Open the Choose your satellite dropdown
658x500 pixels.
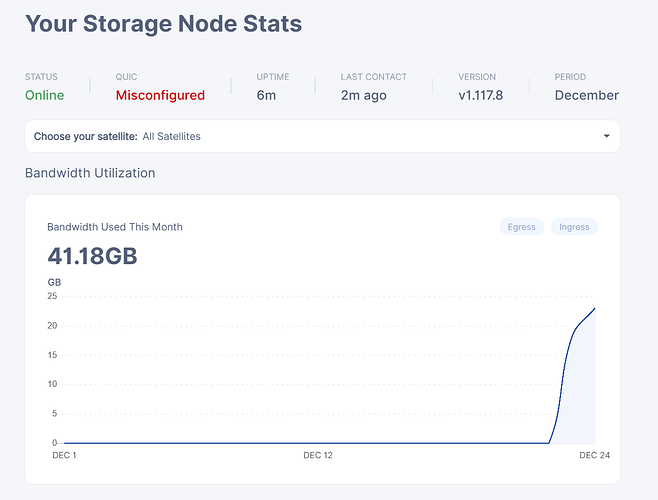[x=321, y=136]
